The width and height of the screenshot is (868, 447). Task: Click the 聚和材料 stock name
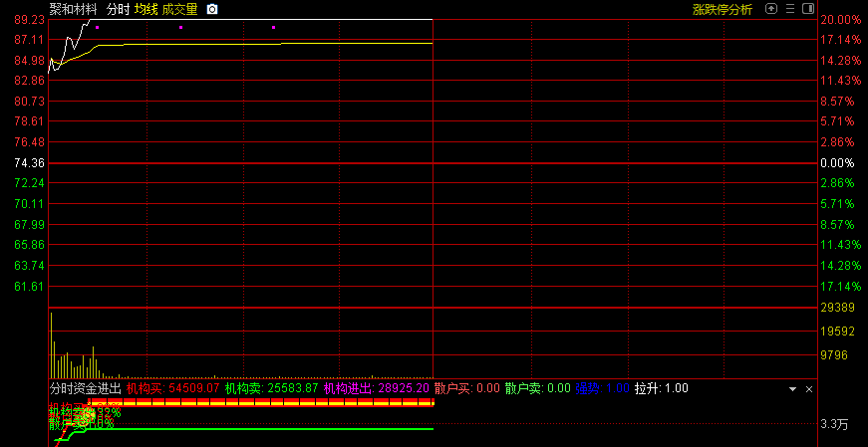pos(74,9)
